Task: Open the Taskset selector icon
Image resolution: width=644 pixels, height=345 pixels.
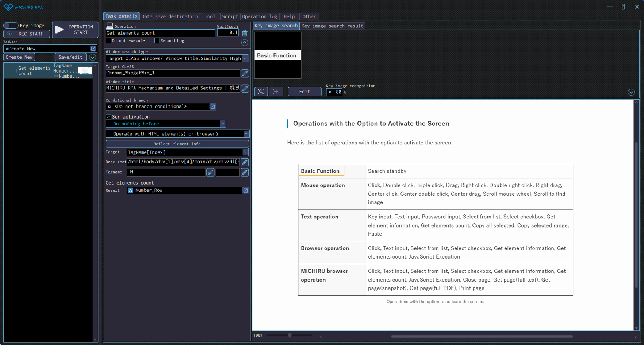Action: point(93,49)
